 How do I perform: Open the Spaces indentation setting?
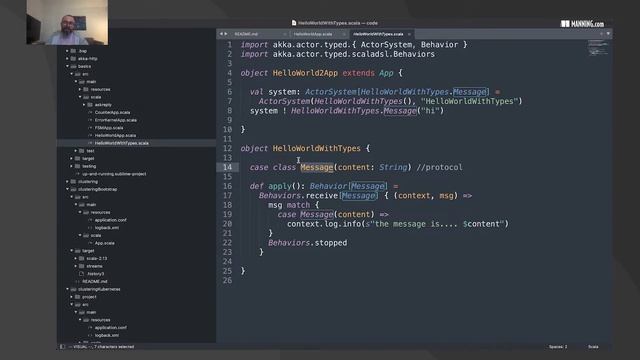click(558, 347)
